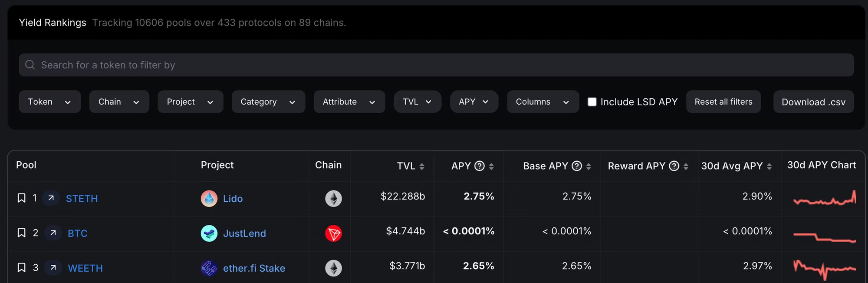Click Reset all filters button
The height and width of the screenshot is (283, 868).
(x=723, y=102)
